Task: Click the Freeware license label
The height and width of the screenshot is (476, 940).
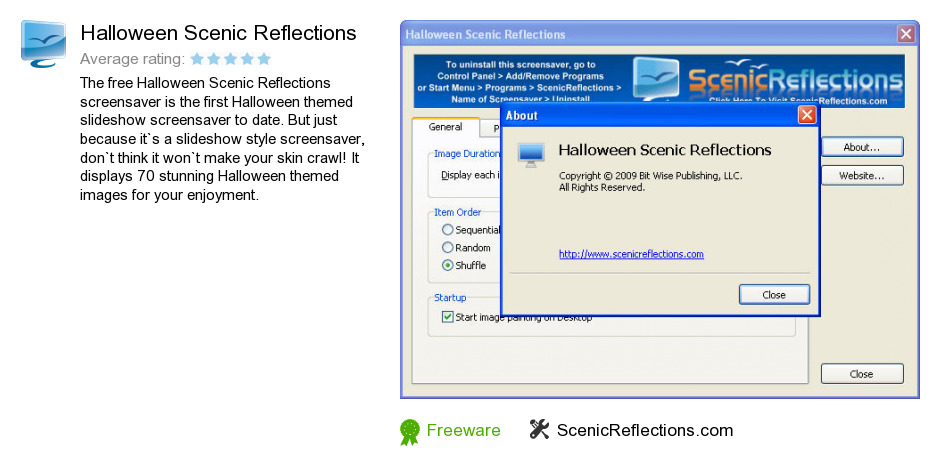Action: coord(463,430)
